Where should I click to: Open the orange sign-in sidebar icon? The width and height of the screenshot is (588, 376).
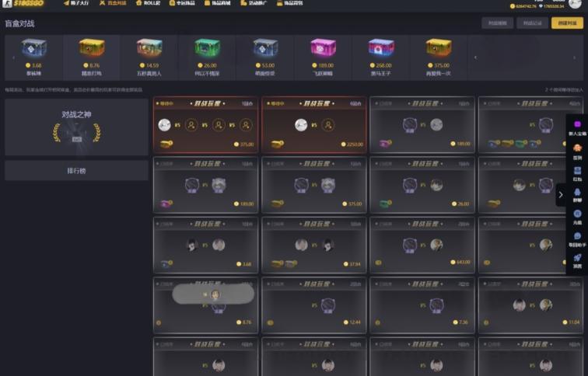click(577, 151)
